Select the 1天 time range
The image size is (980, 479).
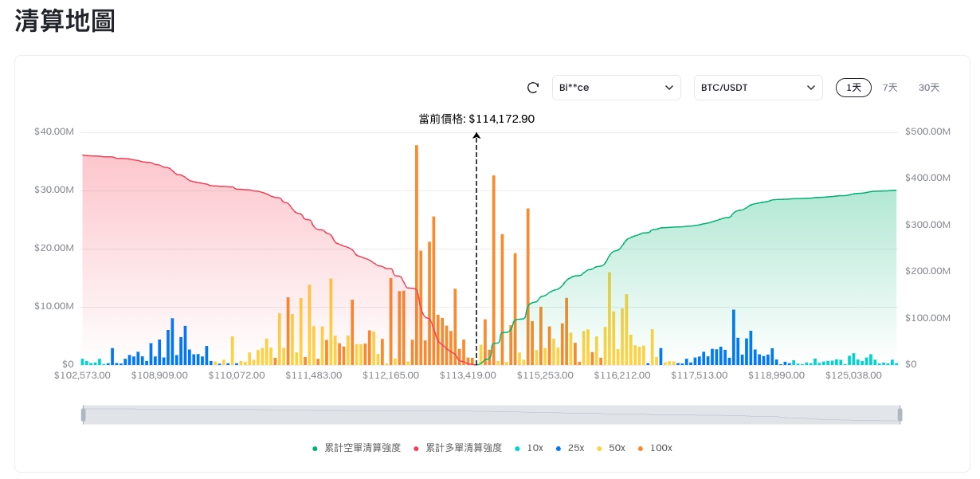(853, 88)
